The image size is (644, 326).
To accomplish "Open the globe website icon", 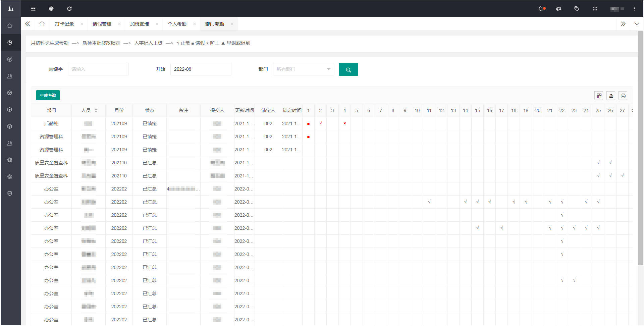I will coord(51,9).
